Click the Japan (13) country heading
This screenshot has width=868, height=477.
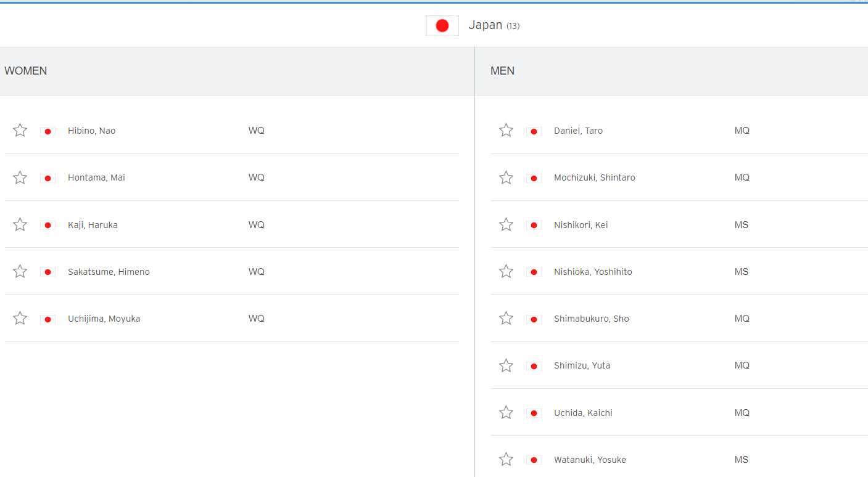(494, 25)
